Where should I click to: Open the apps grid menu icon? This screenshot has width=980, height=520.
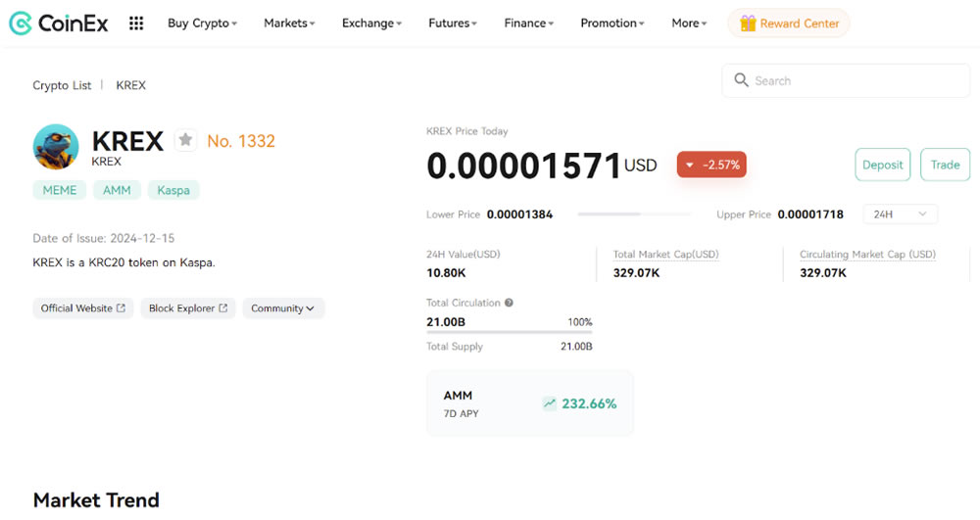pyautogui.click(x=136, y=24)
